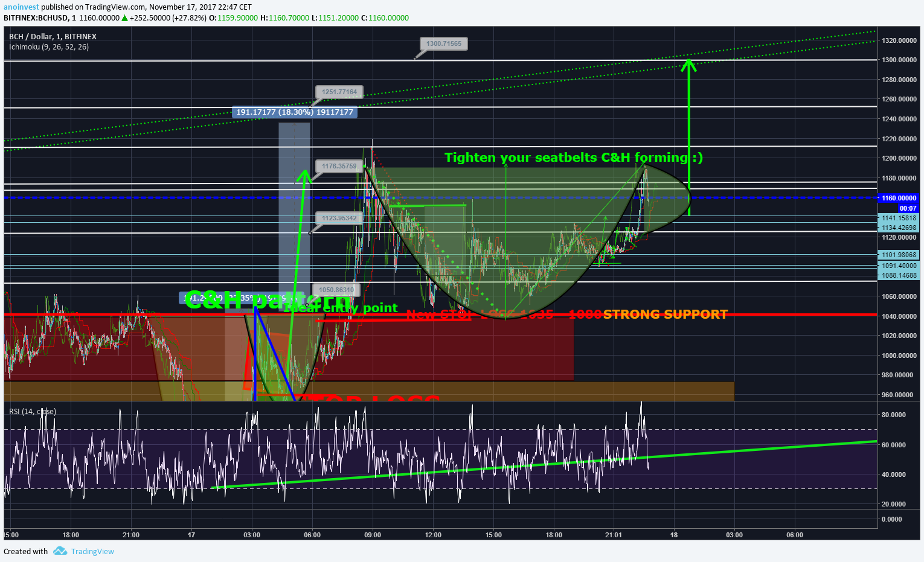924x562 pixels.
Task: Click the 1101.98068 price axis tag
Action: click(x=899, y=255)
